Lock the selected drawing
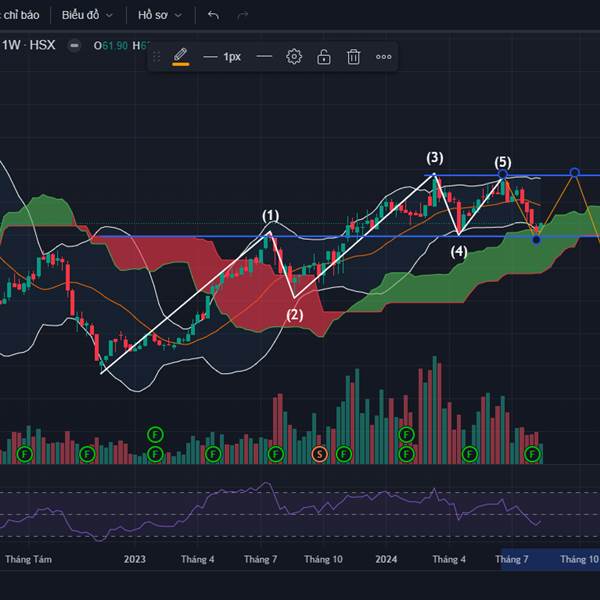 324,57
